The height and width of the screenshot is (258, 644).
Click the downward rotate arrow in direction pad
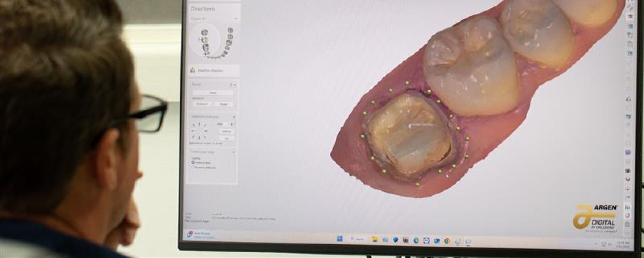pos(199,137)
